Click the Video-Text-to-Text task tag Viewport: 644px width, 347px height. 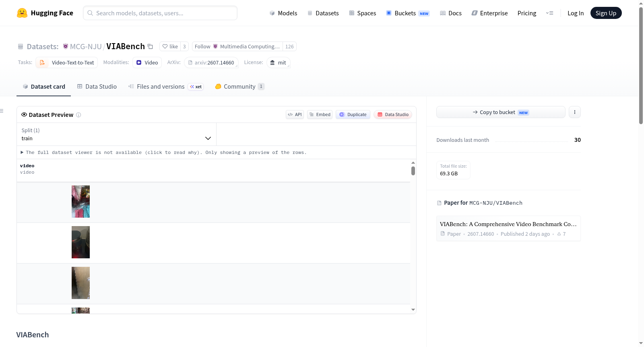click(67, 62)
